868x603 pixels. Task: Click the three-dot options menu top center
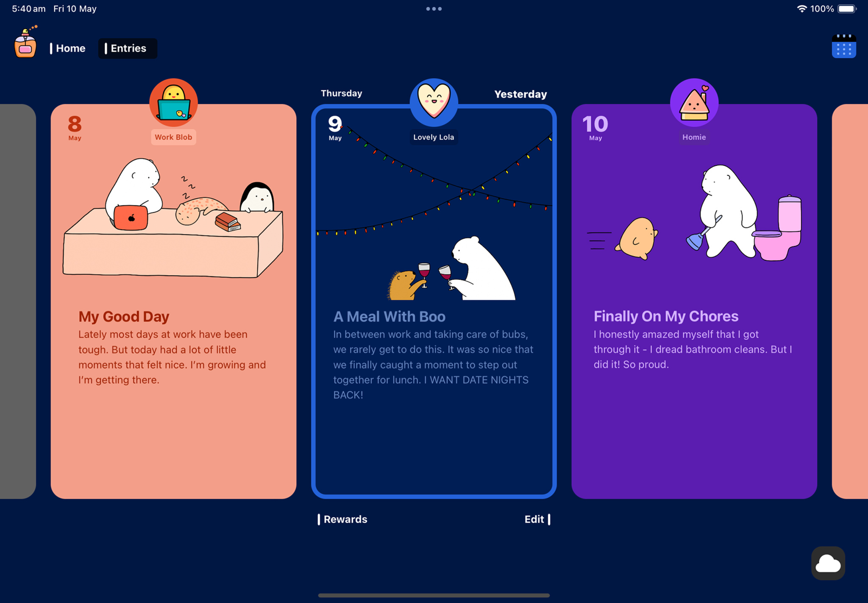(434, 9)
